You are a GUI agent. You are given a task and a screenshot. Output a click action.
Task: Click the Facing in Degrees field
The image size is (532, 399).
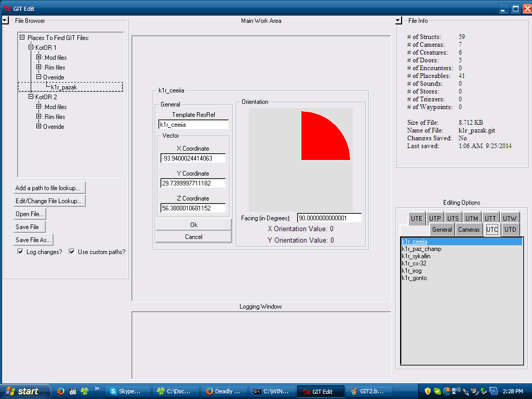[329, 218]
